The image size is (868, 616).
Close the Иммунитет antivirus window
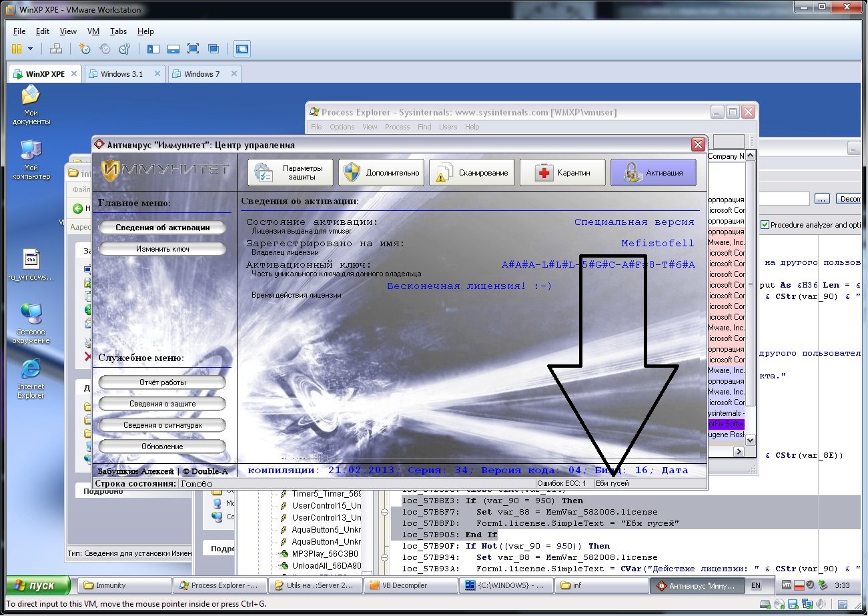tap(698, 144)
